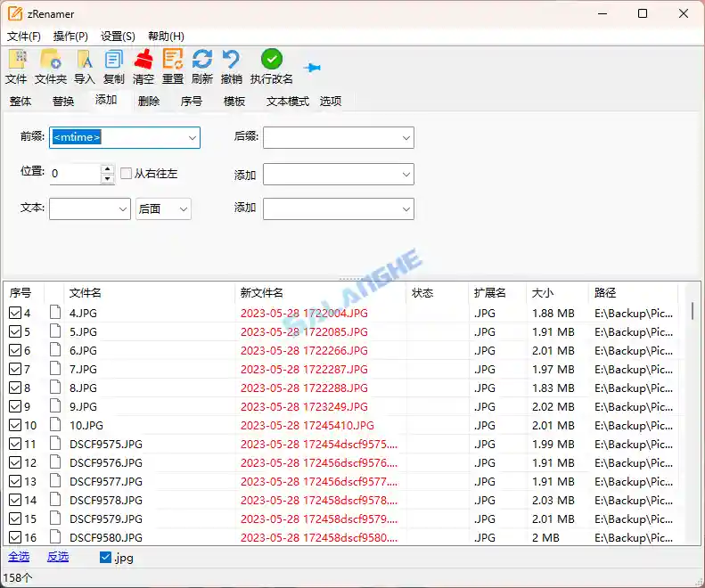
Task: Uncheck the checkbox for row 5
Action: pos(15,331)
